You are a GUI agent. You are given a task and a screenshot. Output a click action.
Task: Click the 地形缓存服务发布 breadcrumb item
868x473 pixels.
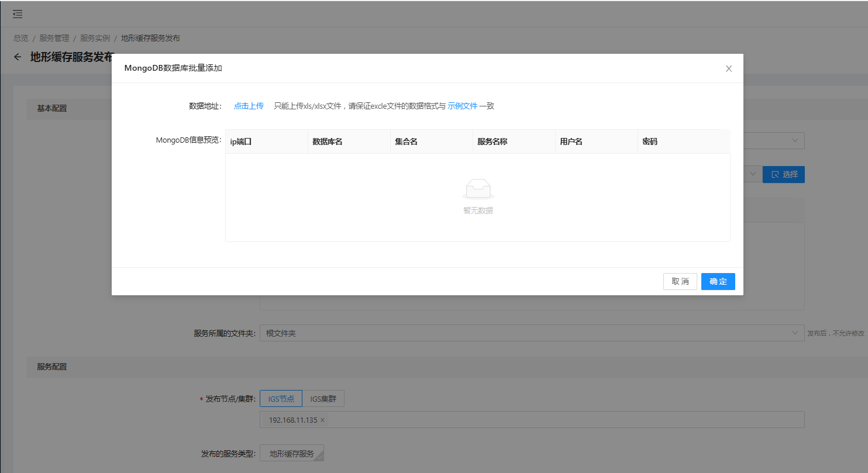150,38
